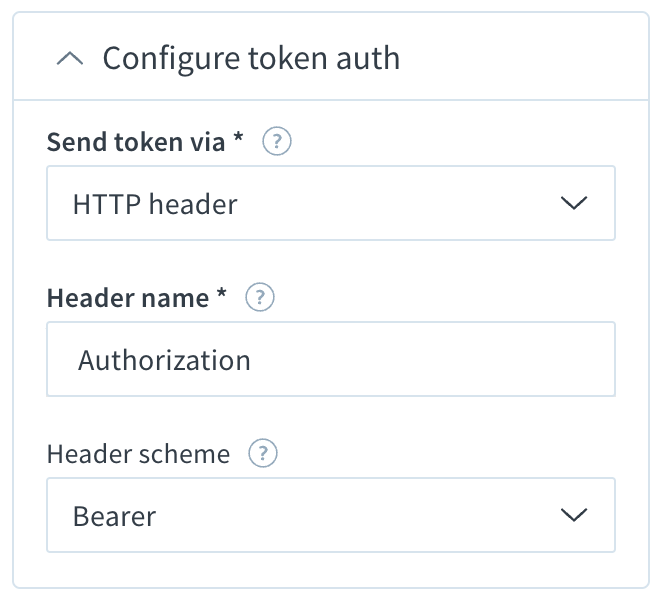Image resolution: width=666 pixels, height=598 pixels.
Task: Click the Authorization text in field
Action: coord(164,361)
